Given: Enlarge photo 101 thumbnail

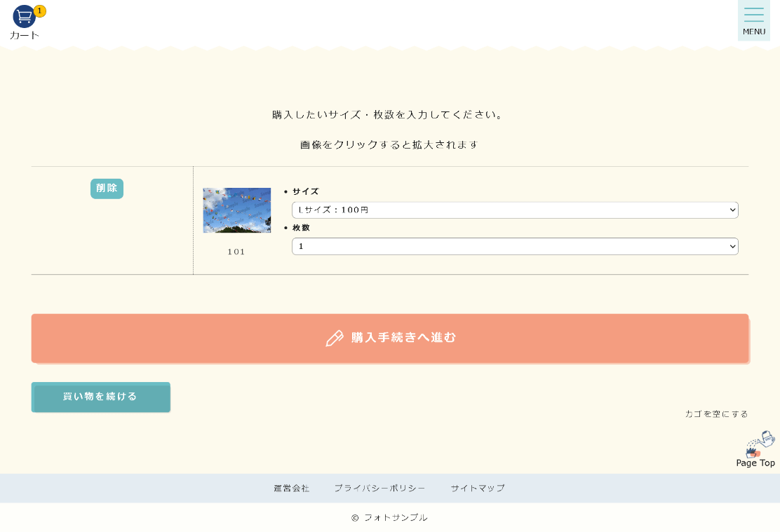Looking at the screenshot, I should (236, 210).
